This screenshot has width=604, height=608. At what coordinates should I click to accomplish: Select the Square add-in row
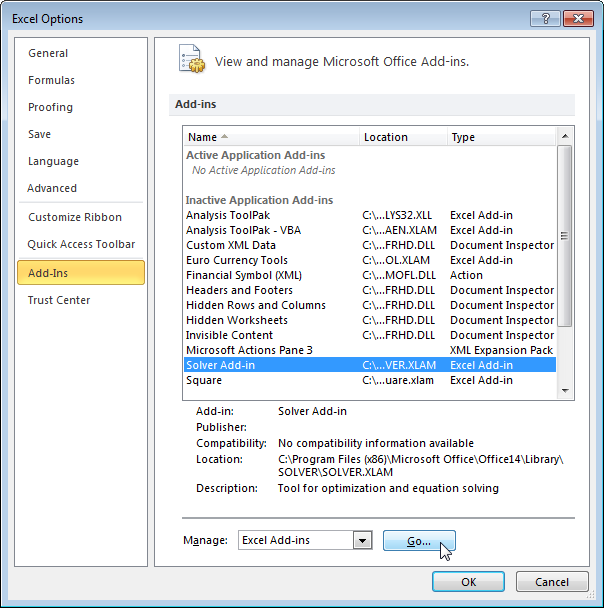[370, 380]
